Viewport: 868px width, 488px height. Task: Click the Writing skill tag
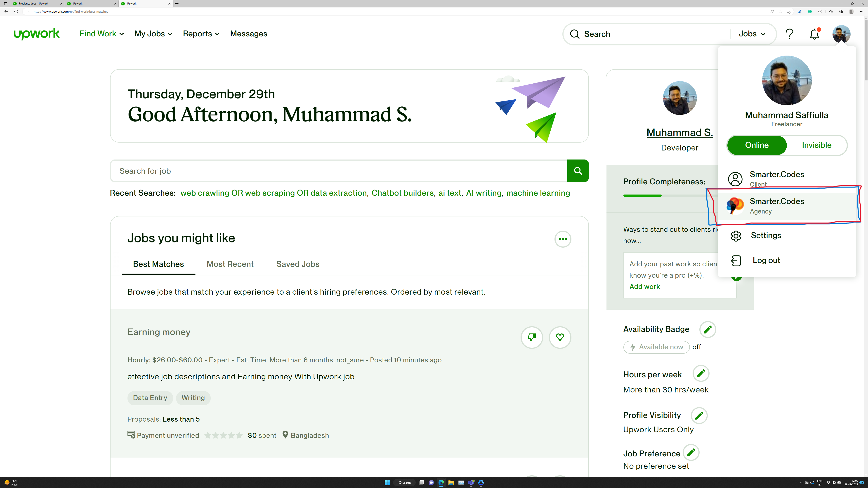pyautogui.click(x=193, y=398)
